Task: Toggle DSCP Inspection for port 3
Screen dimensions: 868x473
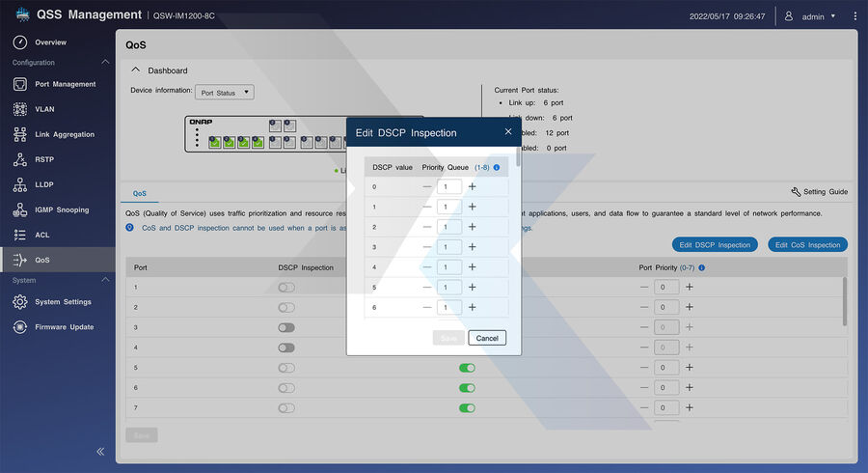Action: (286, 327)
